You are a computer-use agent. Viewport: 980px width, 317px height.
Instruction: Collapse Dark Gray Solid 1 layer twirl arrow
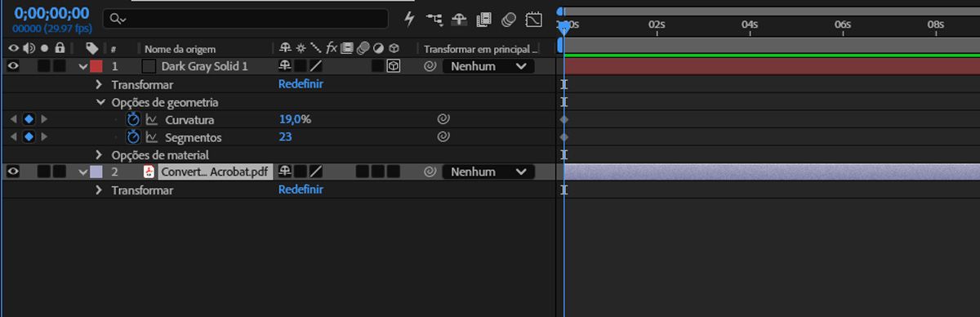click(83, 66)
